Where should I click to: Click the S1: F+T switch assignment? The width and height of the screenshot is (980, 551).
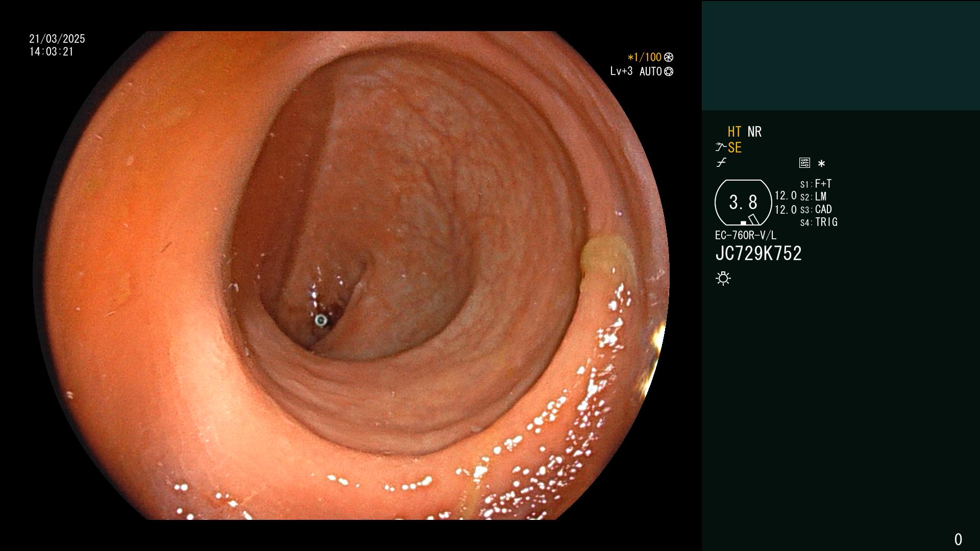coord(816,184)
